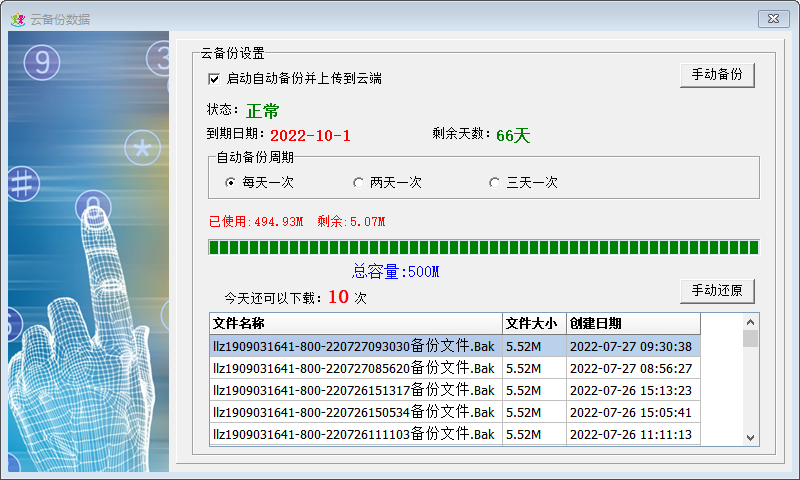The width and height of the screenshot is (800, 480).
Task: Sort by 创建日期 column header
Action: pos(633,323)
